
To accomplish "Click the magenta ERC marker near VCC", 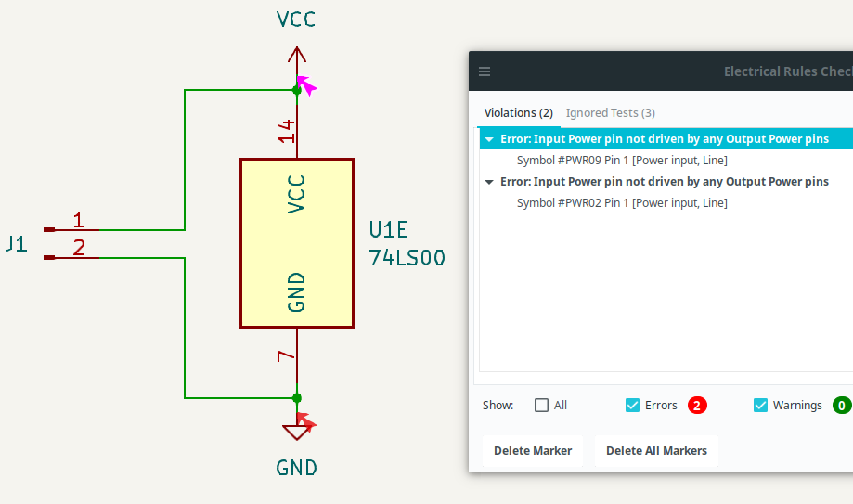I will (x=306, y=86).
